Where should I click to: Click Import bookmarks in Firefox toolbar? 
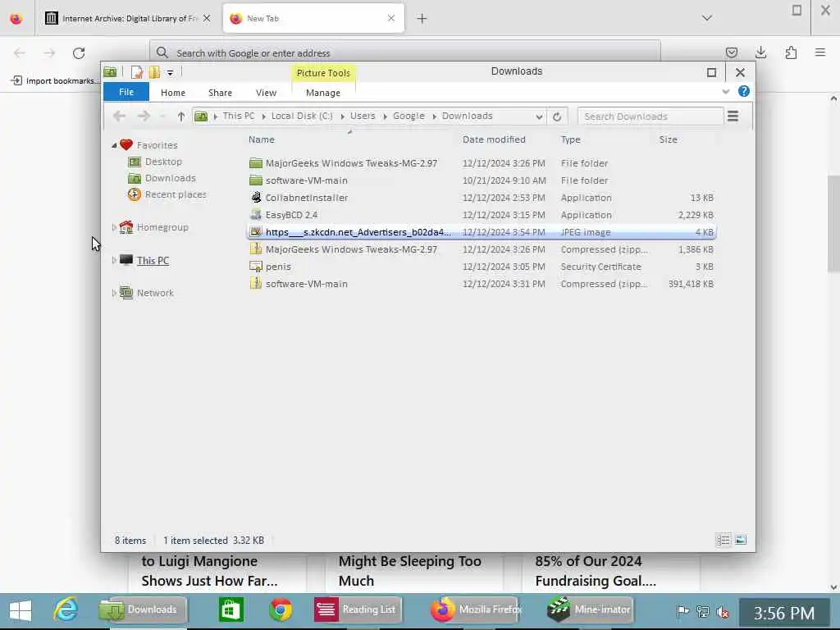tap(55, 81)
